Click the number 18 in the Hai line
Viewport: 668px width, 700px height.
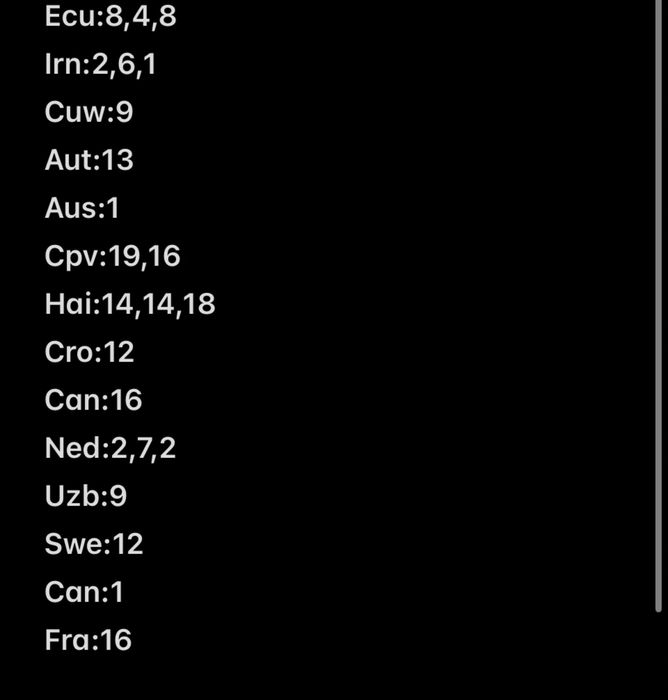[199, 304]
